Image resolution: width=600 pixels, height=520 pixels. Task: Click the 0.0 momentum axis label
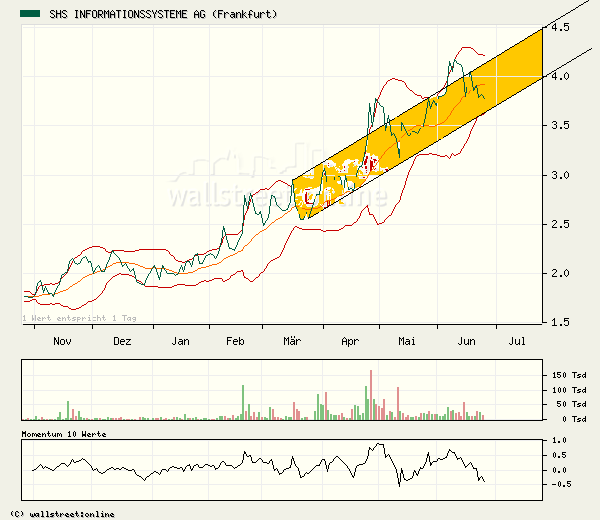559,470
